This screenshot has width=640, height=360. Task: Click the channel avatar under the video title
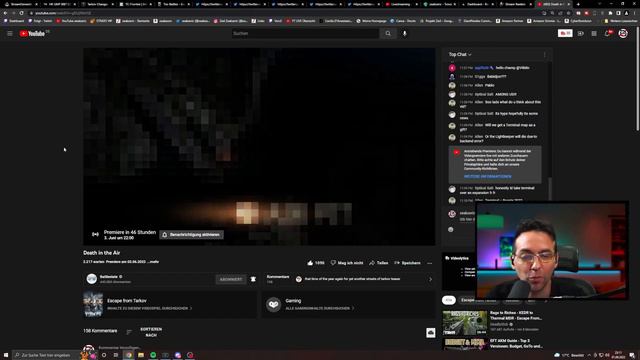(91, 279)
